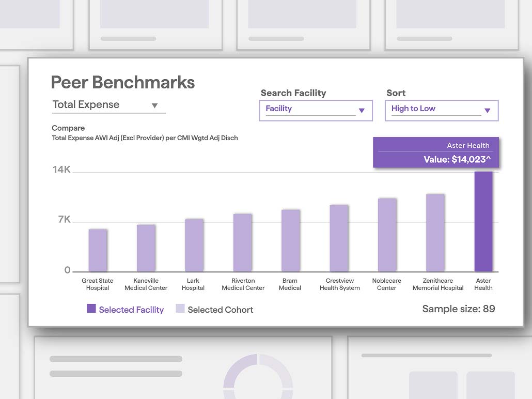Click the Sort dropdown arrow icon

point(488,111)
